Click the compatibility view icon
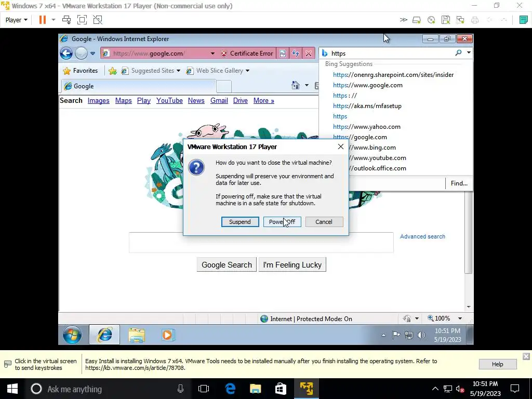This screenshot has width=532, height=399. [x=283, y=54]
